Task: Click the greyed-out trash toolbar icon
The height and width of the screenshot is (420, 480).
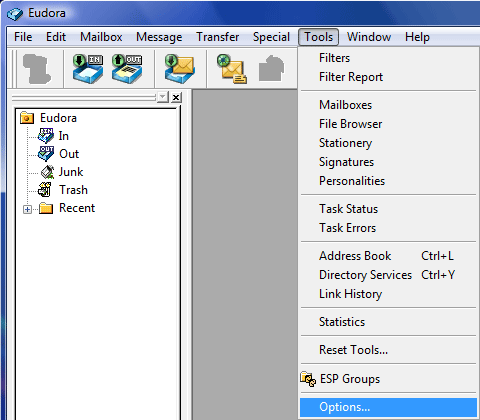Action: (x=37, y=69)
